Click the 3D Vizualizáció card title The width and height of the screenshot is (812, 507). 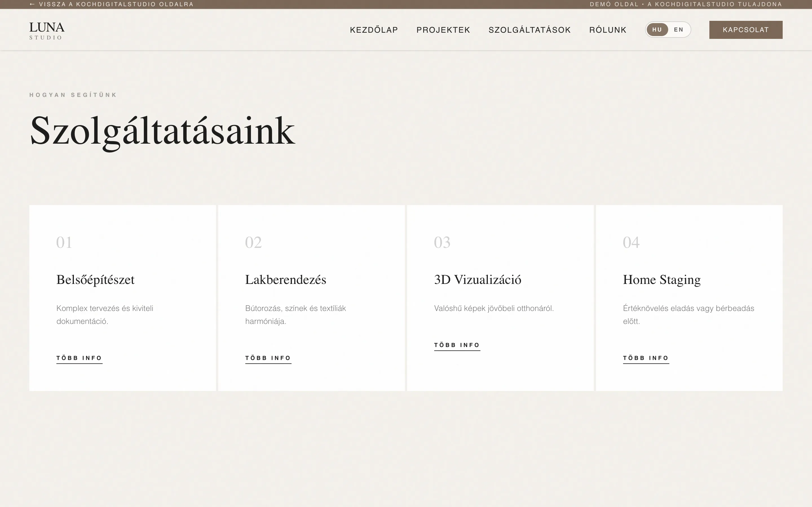tap(477, 280)
